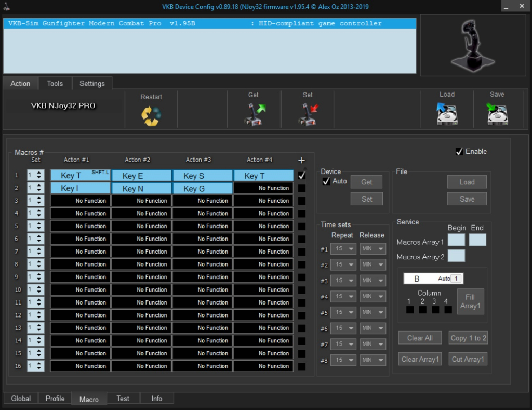Viewport: 532px width, 410px height.
Task: Check the macro row 3 checkbox
Action: [x=302, y=201]
